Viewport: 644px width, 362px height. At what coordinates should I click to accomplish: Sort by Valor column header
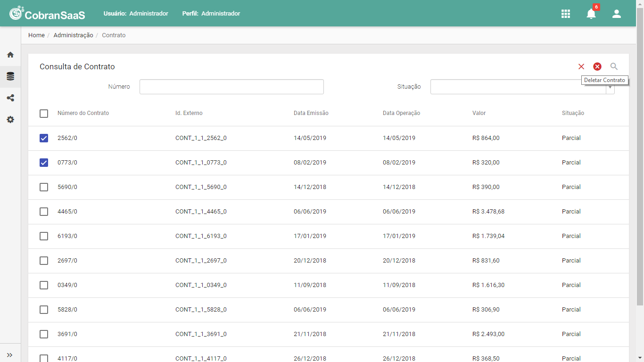tap(479, 113)
